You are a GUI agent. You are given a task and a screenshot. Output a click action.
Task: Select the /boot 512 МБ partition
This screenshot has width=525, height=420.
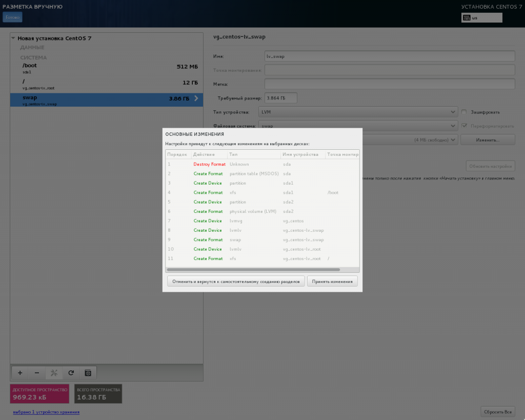[107, 68]
